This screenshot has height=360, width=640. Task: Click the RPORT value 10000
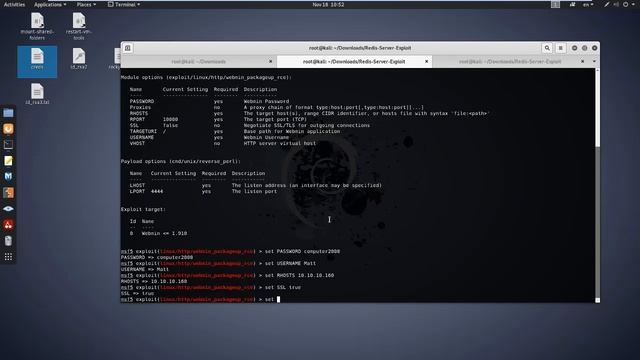170,120
